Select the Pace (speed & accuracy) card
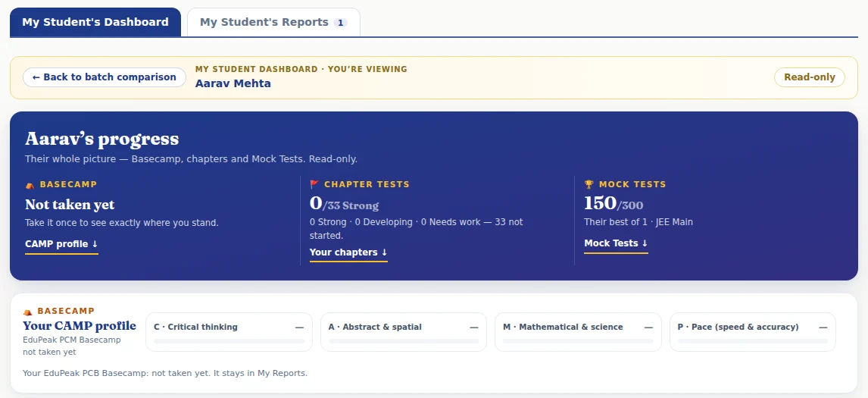Image resolution: width=868 pixels, height=398 pixels. 753,332
